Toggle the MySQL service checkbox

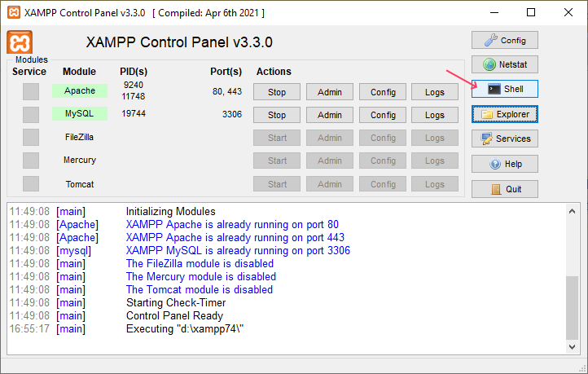[x=31, y=114]
